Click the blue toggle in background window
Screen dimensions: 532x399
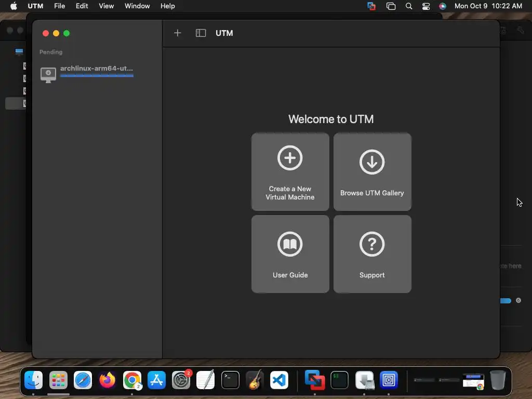coord(506,301)
